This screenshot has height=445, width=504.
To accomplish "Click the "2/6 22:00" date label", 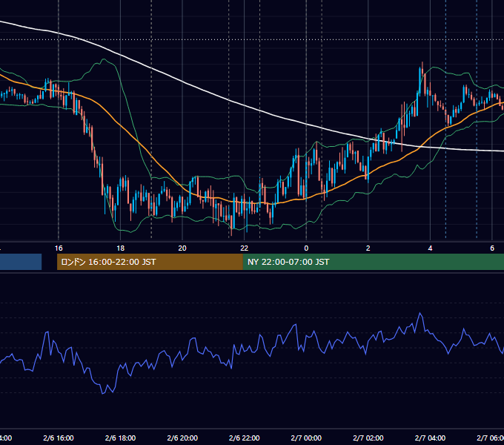I will [245, 438].
